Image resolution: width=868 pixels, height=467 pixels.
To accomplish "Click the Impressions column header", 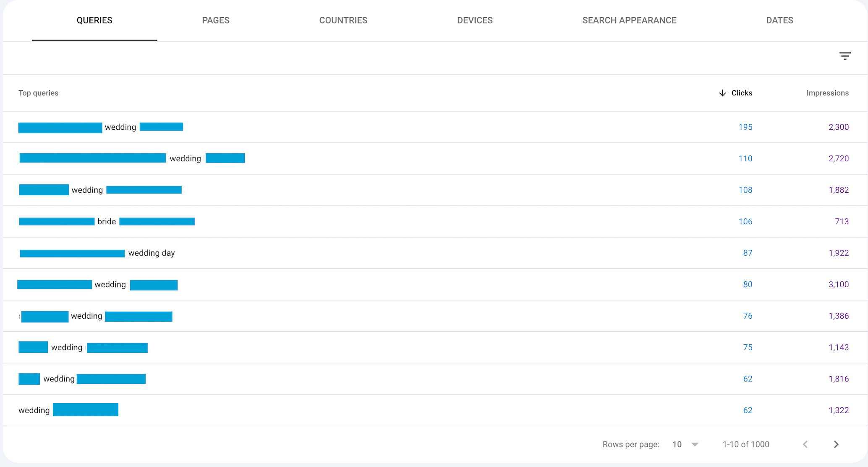I will pos(827,93).
